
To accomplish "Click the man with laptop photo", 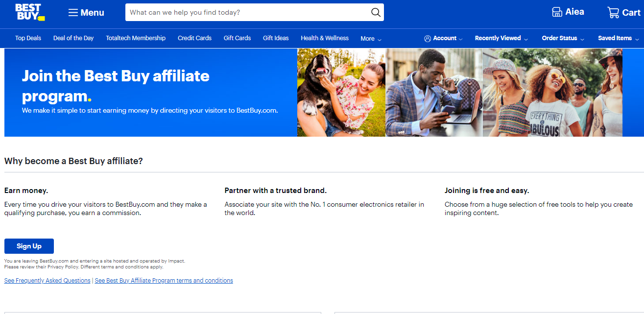I will pyautogui.click(x=434, y=93).
